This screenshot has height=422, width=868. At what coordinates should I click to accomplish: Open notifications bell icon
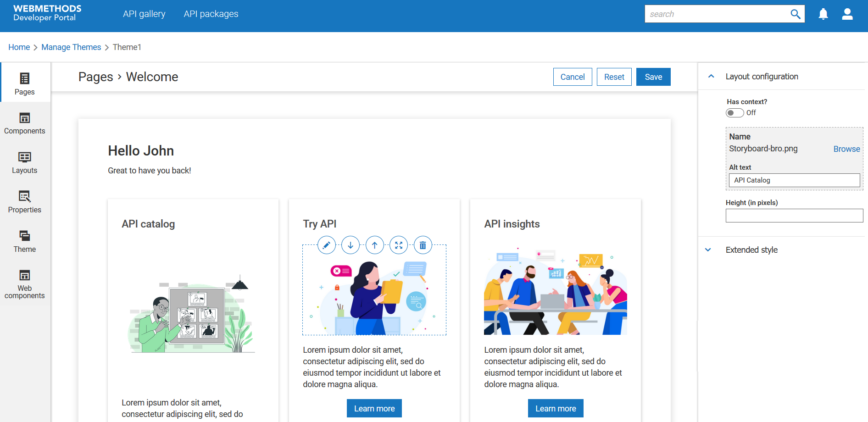point(823,14)
